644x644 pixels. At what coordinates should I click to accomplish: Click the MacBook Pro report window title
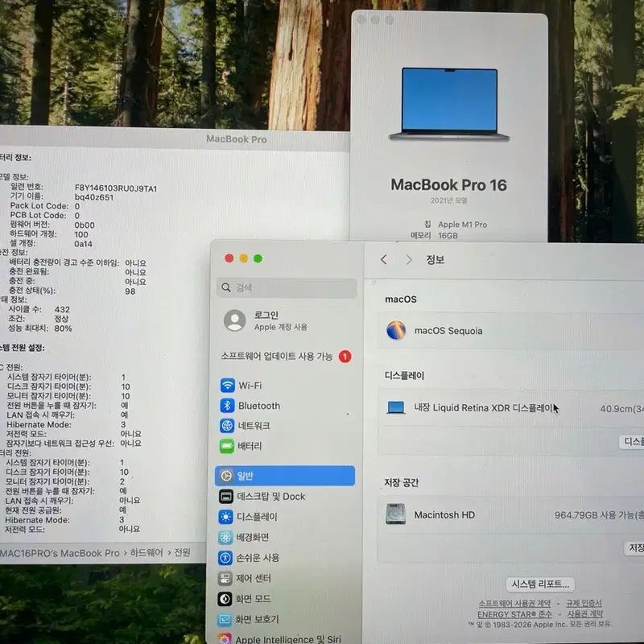pos(237,138)
